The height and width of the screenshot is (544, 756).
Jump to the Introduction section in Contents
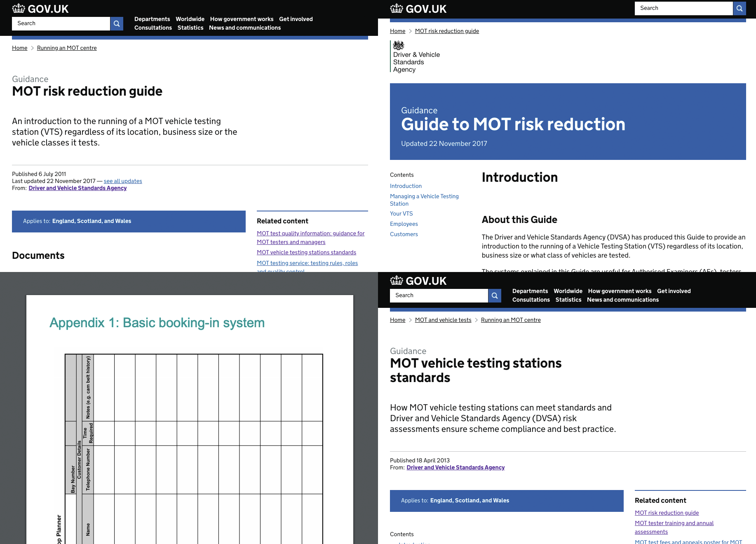(406, 186)
